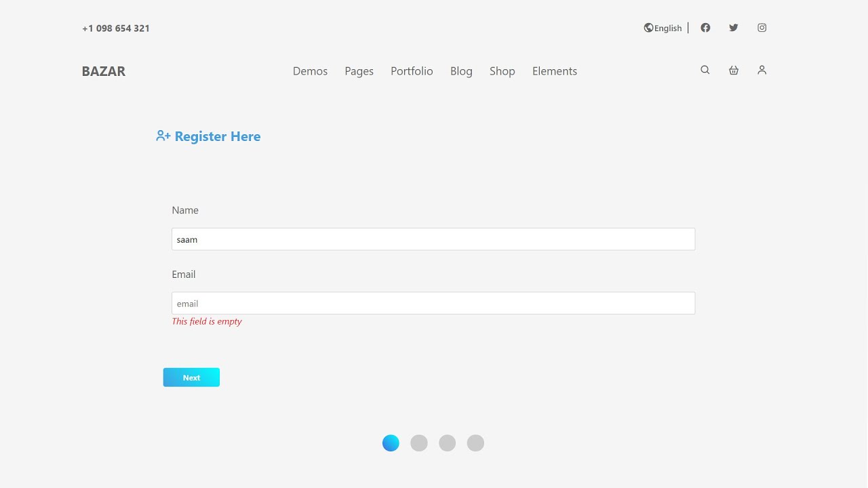Click the add-user icon beside Register Here
This screenshot has width=868, height=488.
(x=163, y=136)
